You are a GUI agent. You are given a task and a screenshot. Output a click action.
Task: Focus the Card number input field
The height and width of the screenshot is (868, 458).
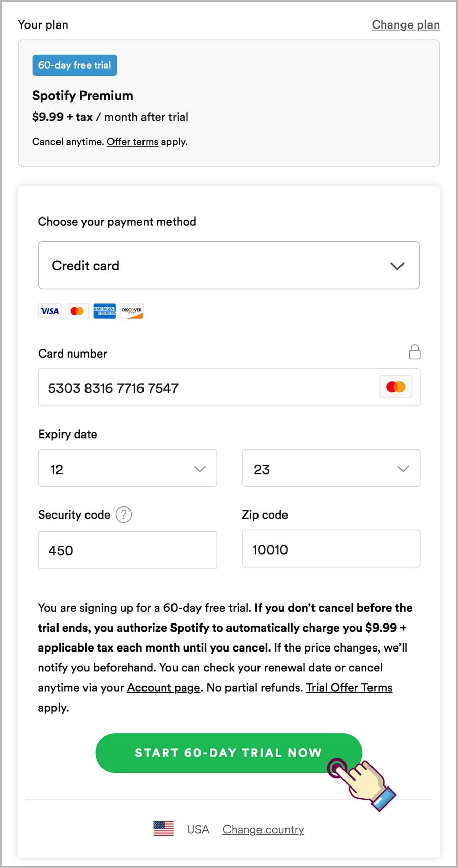[229, 388]
